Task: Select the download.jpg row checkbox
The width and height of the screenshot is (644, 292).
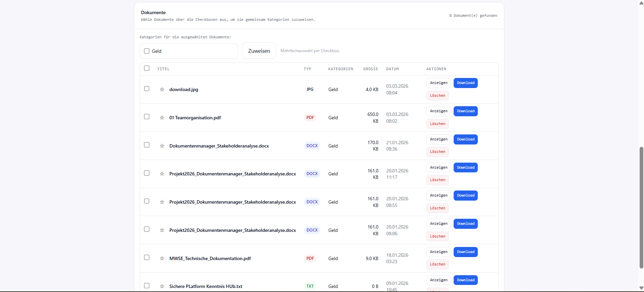Action: coord(147,88)
